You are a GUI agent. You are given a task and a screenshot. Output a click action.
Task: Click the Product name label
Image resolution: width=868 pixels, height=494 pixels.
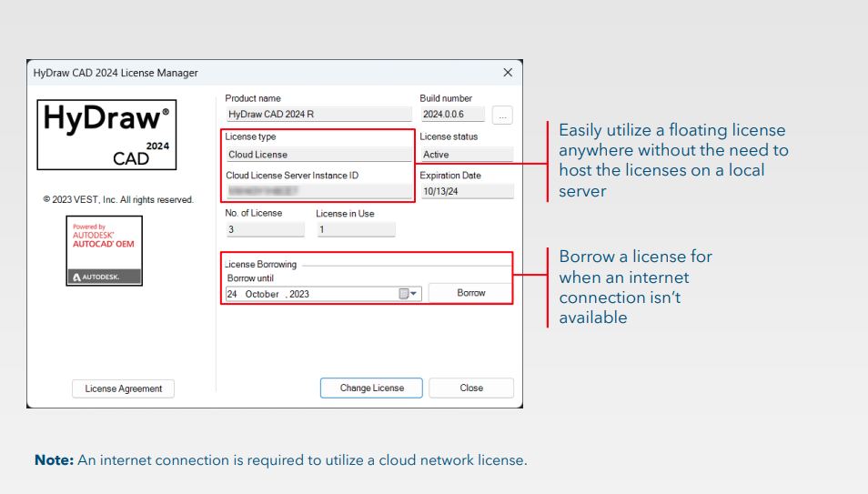pos(252,98)
